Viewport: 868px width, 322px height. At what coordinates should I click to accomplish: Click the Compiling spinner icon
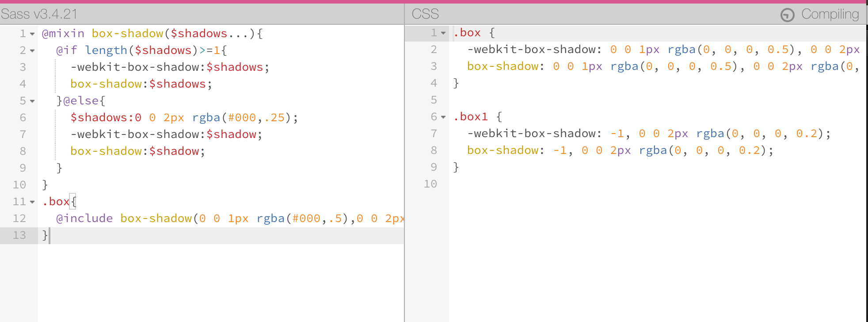[x=787, y=15]
